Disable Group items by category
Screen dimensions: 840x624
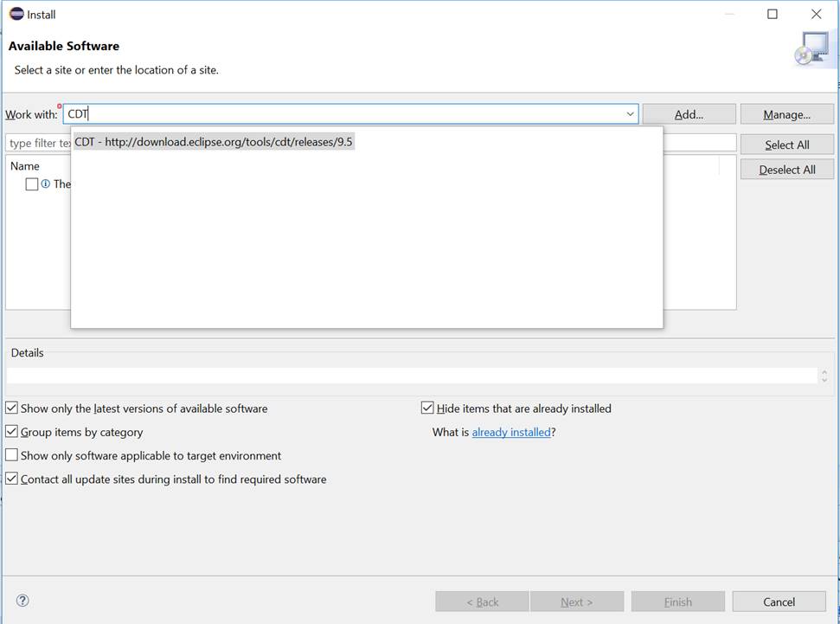click(11, 431)
